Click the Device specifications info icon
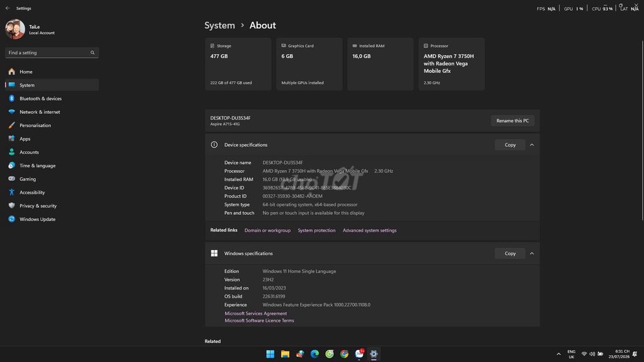Image resolution: width=644 pixels, height=362 pixels. [214, 145]
